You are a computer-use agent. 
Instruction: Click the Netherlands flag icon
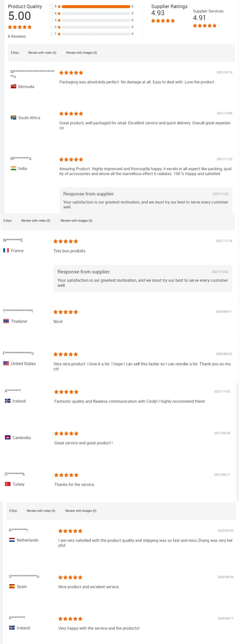coord(12,540)
